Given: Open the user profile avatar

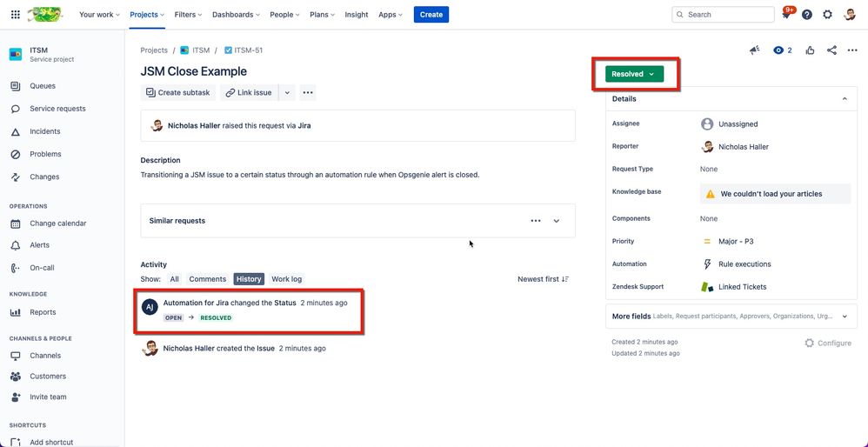Looking at the screenshot, I should pos(850,15).
